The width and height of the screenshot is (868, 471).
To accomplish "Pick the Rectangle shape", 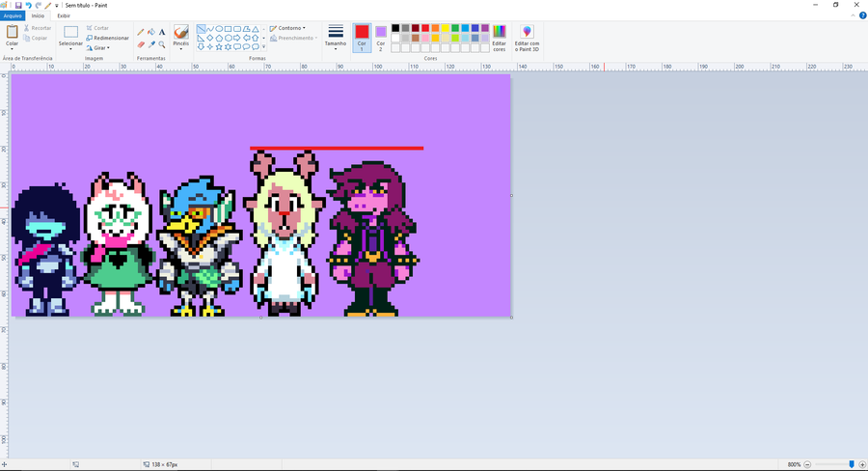I will pyautogui.click(x=228, y=29).
